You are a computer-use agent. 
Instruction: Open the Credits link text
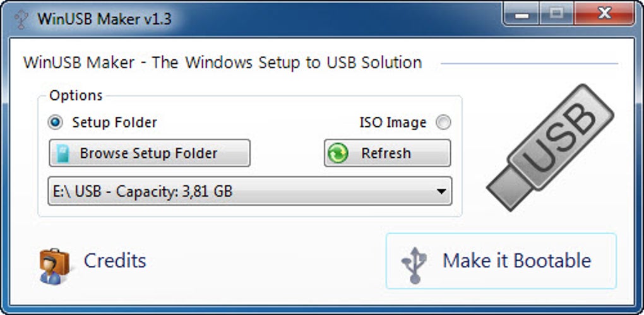pyautogui.click(x=115, y=261)
